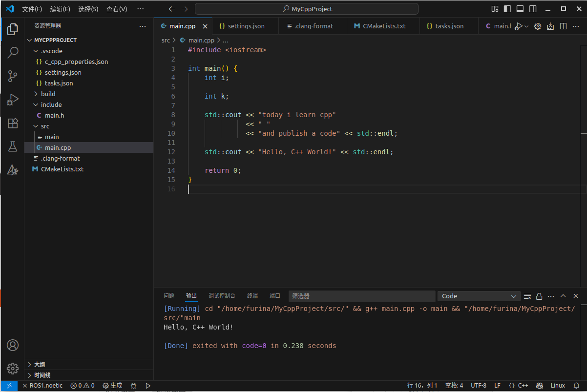The width and height of the screenshot is (587, 392).
Task: Switch to the settings.json tab
Action: (x=245, y=26)
